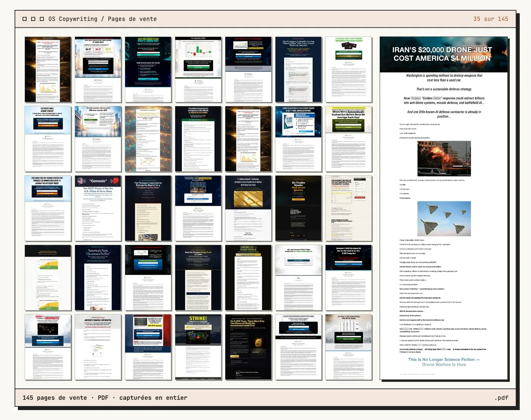531x420 pixels.
Task: Open the "Company in the World Is About to Go Public" thumbnail
Action: 198,139
